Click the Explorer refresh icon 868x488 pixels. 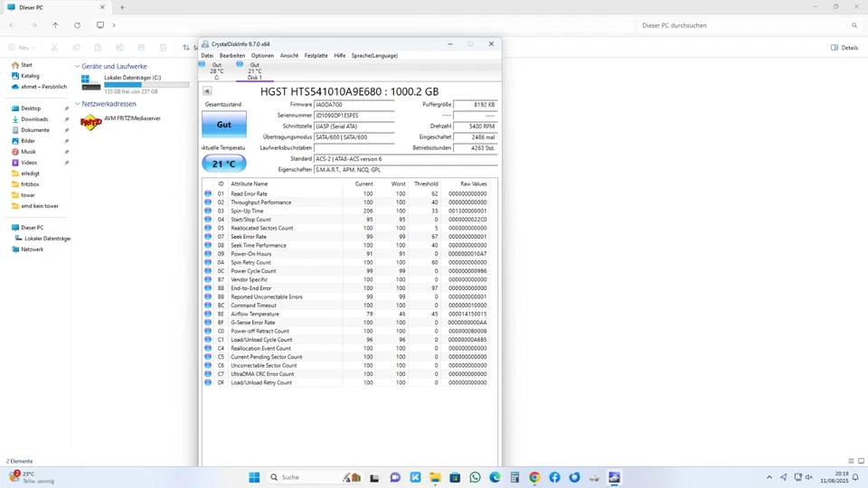77,25
